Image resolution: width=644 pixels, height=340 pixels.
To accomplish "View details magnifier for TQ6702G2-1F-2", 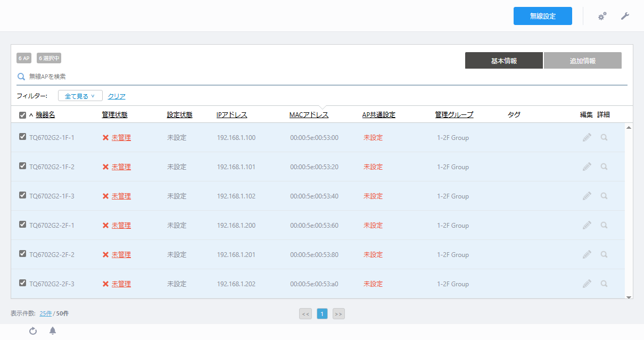I will (604, 167).
